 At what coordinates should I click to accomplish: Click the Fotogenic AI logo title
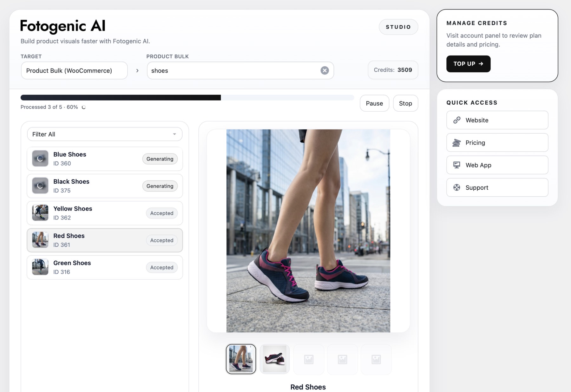pos(63,26)
